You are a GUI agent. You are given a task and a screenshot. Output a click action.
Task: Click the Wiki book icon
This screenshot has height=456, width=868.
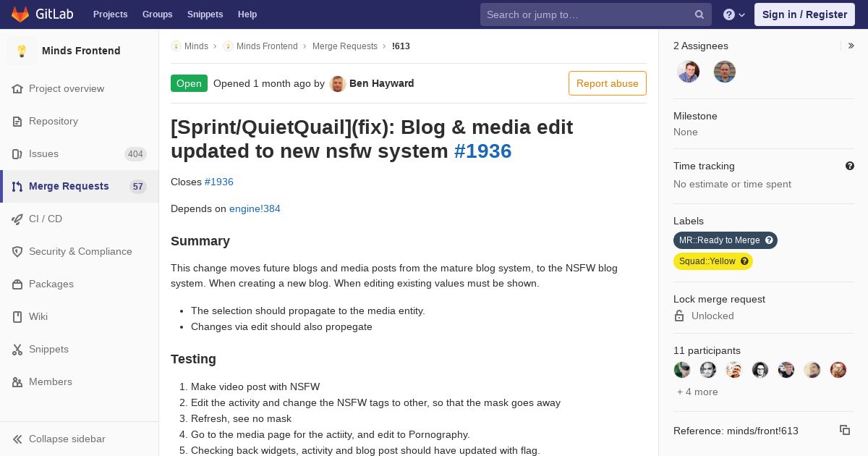17,316
